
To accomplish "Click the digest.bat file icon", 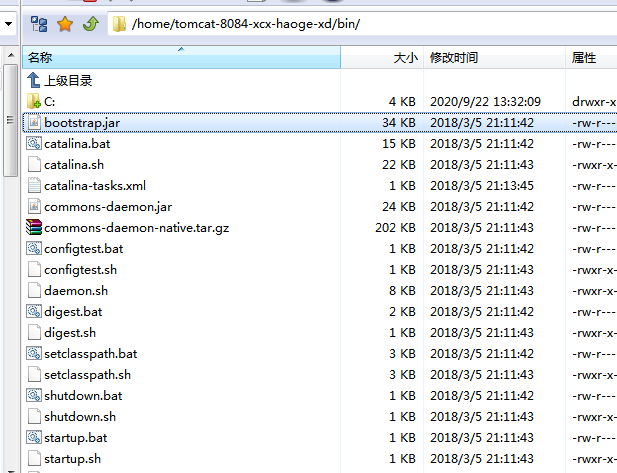I will pos(34,312).
